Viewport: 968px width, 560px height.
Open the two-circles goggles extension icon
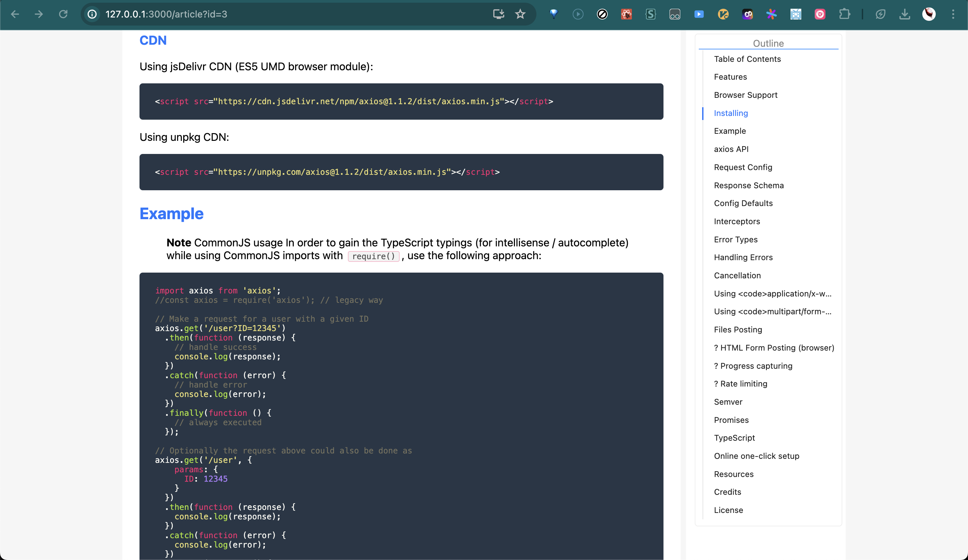675,14
